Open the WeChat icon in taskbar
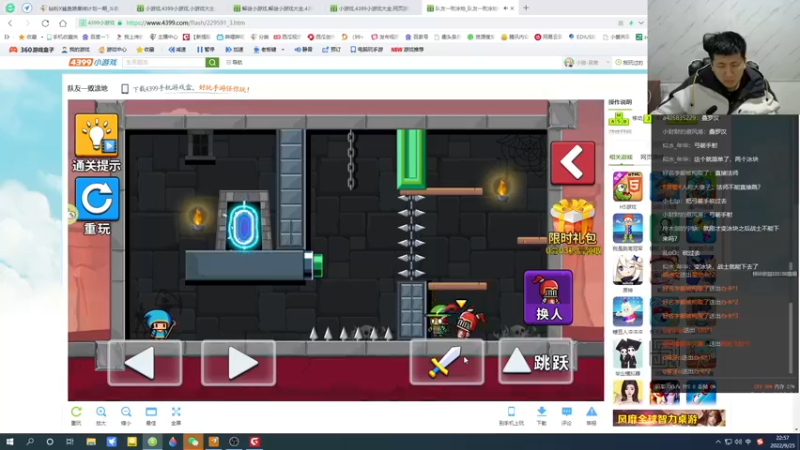Viewport: 800px width, 450px height. pos(193,442)
